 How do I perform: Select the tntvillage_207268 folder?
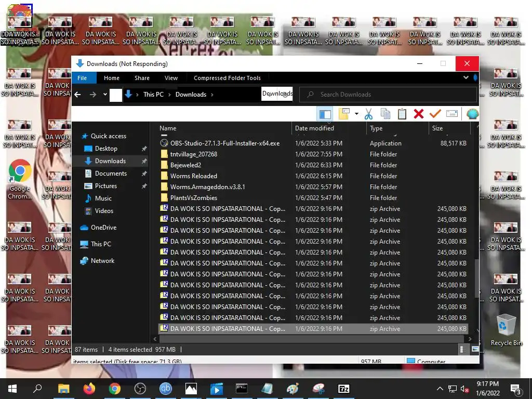(x=313, y=154)
